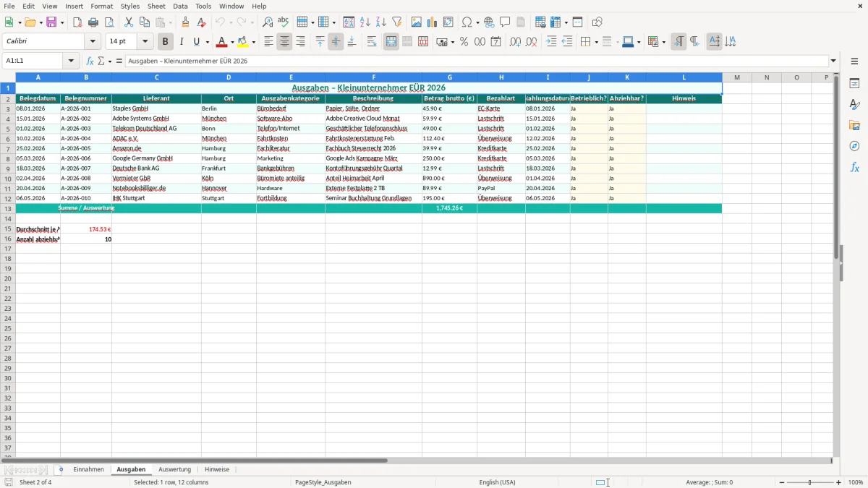Click the Print icon
868x488 pixels.
tap(93, 22)
